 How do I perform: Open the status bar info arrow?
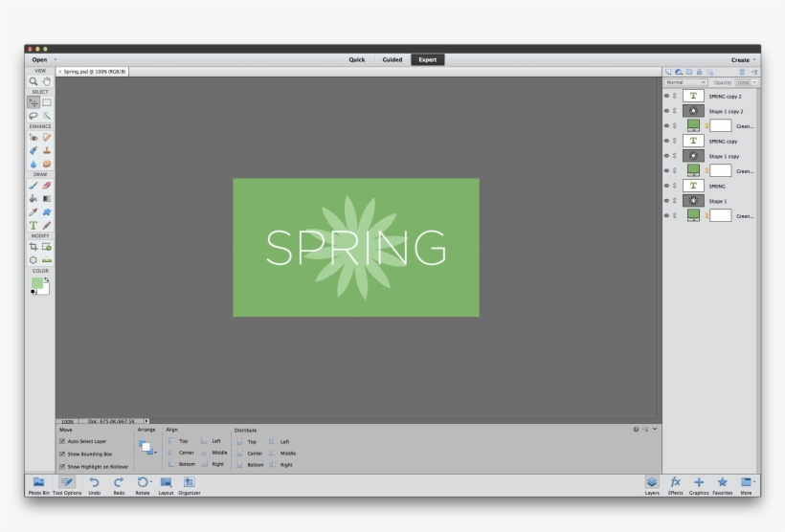point(146,421)
